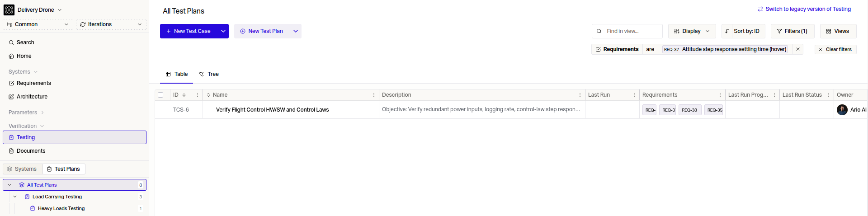The width and height of the screenshot is (868, 216).
Task: Click Switch to legacy version of Testing
Action: point(804,9)
